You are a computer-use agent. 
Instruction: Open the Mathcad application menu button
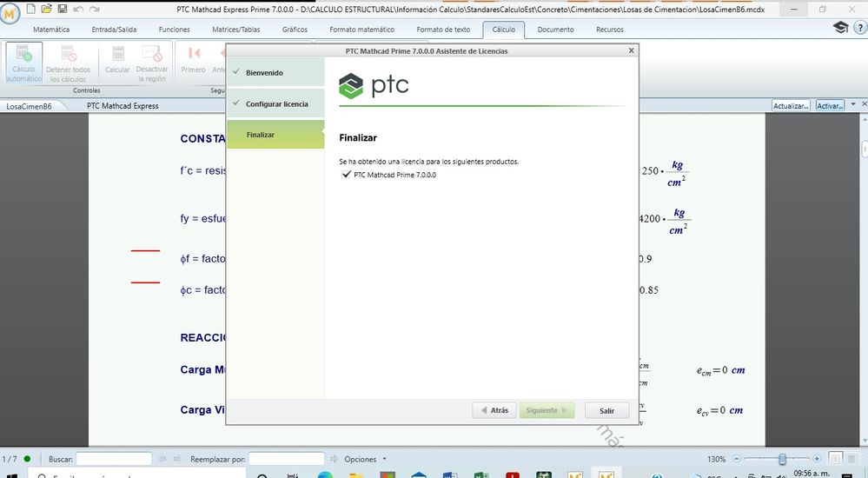click(x=10, y=15)
